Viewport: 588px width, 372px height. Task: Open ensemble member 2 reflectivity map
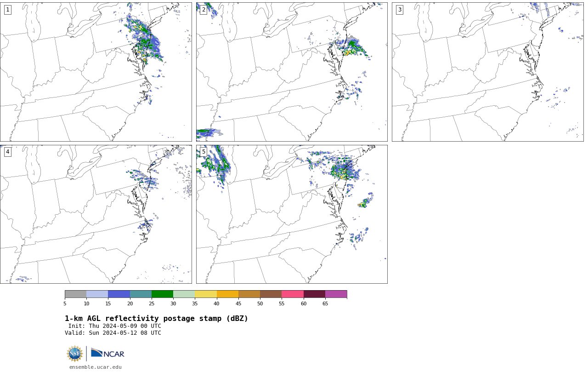[292, 72]
